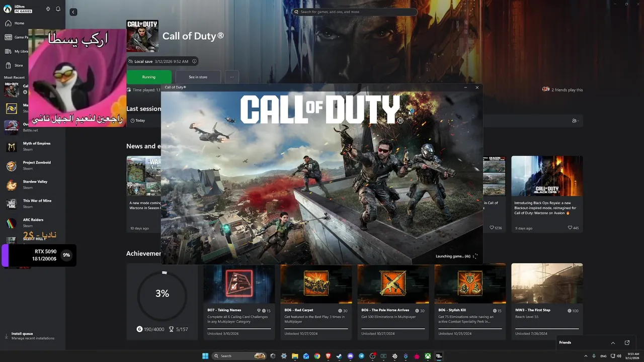Click taskbar Search box
The height and width of the screenshot is (362, 644).
pyautogui.click(x=239, y=356)
